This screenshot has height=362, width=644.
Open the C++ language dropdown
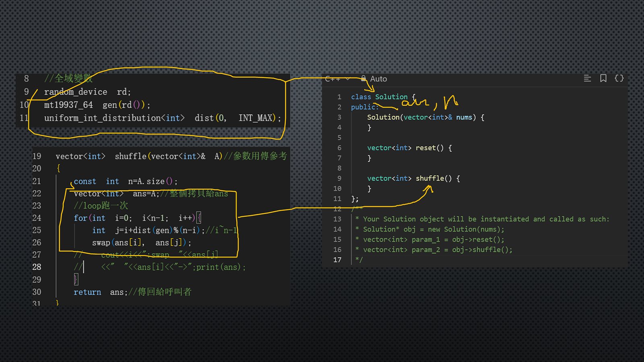(337, 79)
